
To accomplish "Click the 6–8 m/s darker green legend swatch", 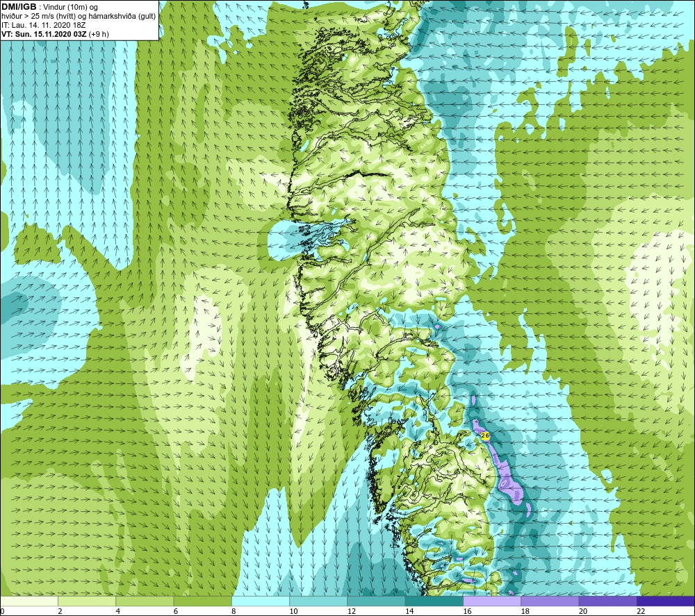I will 202,601.
